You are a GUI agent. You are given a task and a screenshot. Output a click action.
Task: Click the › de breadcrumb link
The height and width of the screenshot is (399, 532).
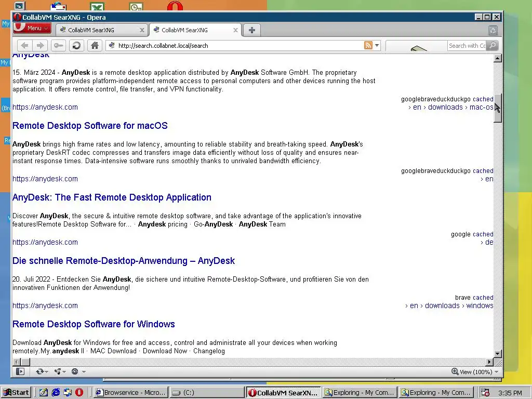(487, 242)
